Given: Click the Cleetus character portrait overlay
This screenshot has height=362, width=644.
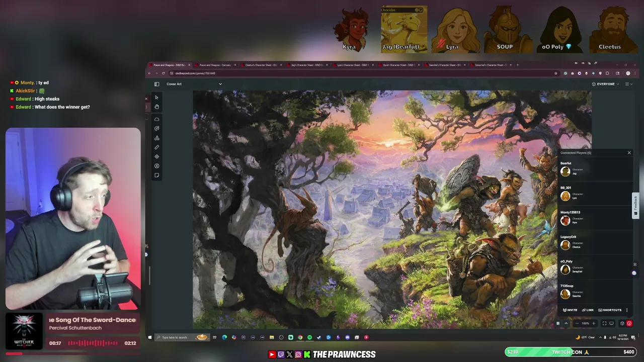Looking at the screenshot, I should (x=613, y=29).
